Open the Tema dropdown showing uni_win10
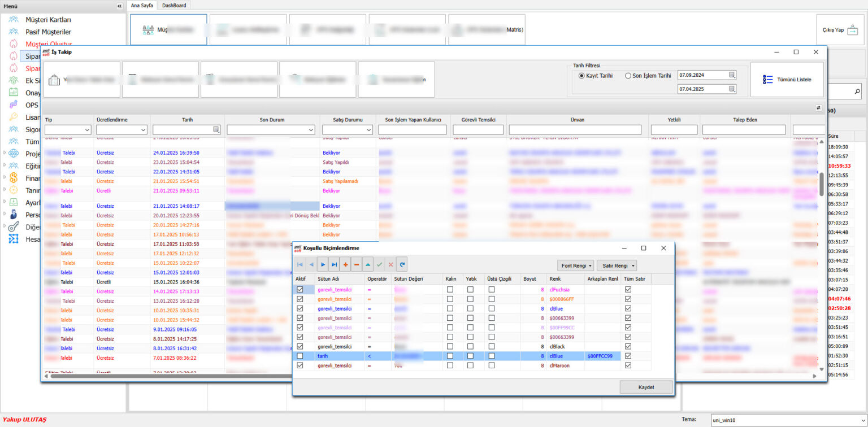Screen dimensions: 868x427 point(787,420)
